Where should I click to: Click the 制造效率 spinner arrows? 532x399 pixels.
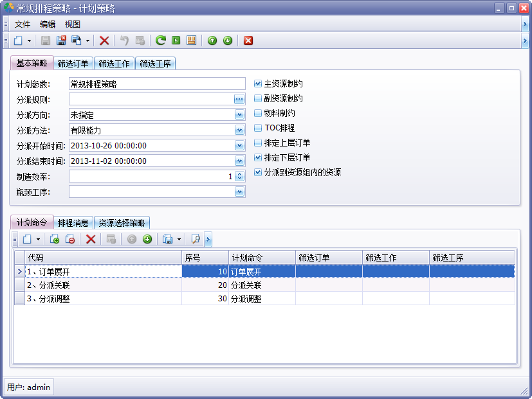pos(239,176)
